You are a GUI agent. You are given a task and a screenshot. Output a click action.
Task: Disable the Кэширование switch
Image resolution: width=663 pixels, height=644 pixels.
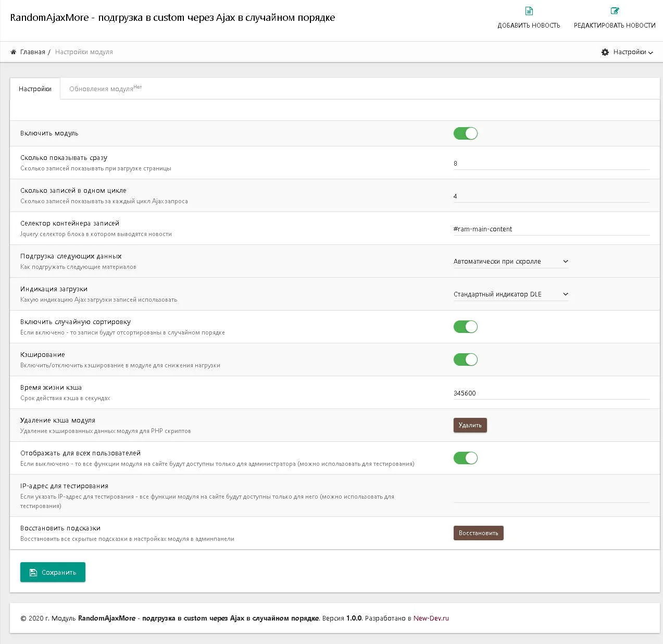point(465,360)
